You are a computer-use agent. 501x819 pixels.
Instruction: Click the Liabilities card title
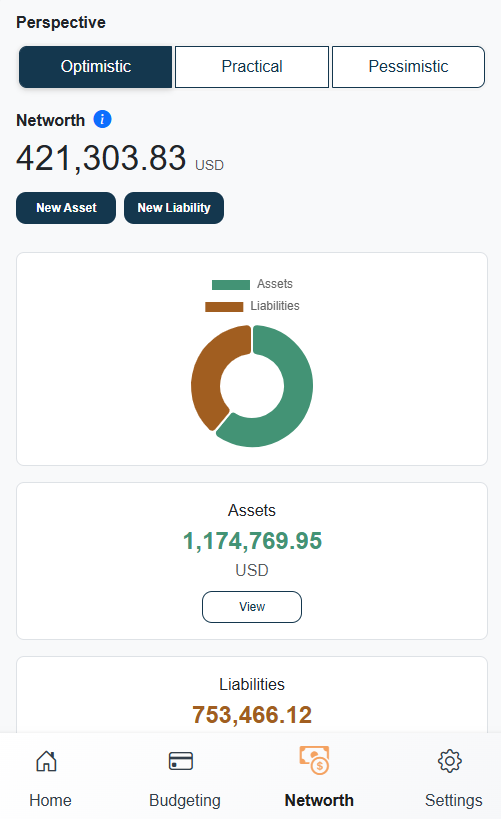252,684
